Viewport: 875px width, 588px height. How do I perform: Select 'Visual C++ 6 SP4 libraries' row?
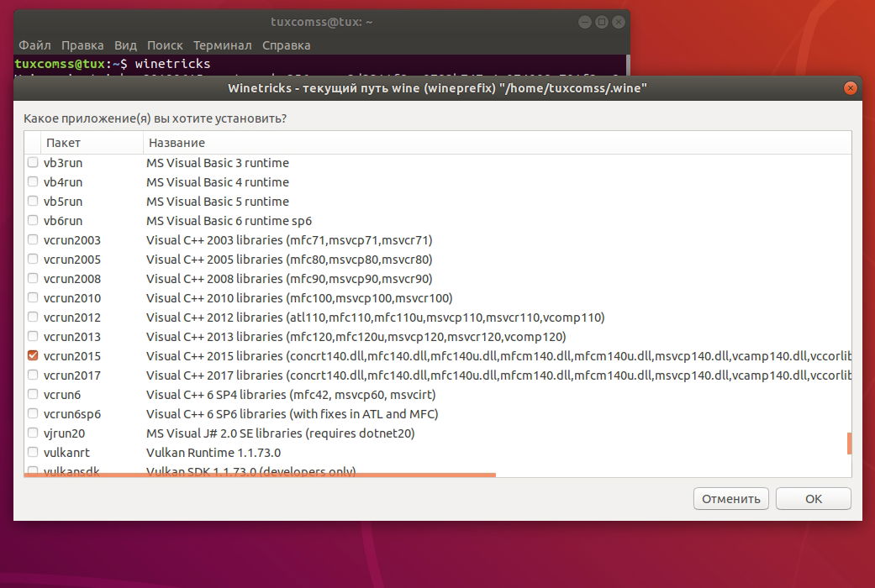438,395
